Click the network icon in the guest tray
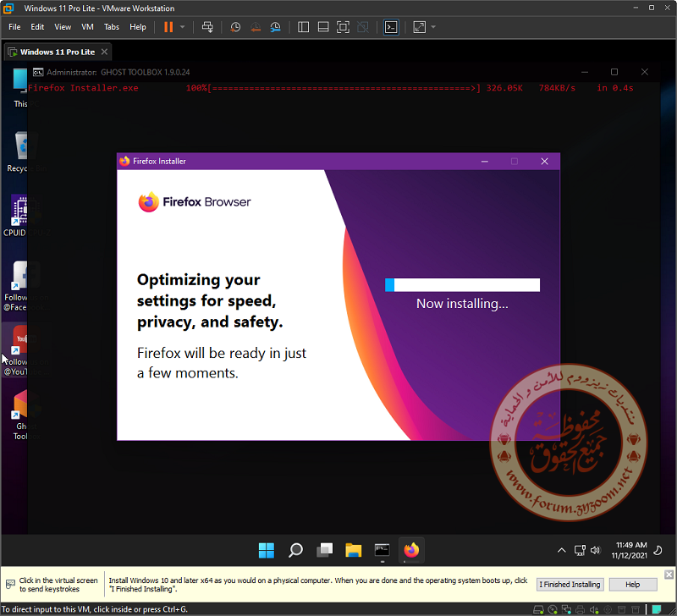The height and width of the screenshot is (616, 677). (580, 550)
